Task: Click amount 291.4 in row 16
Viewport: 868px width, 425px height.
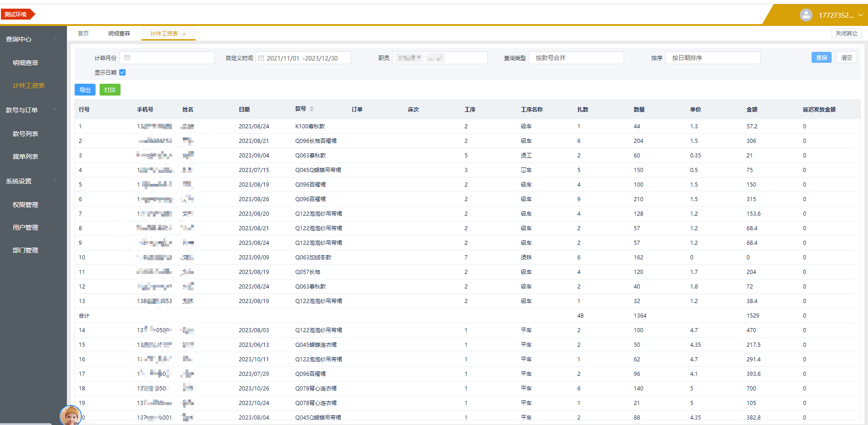Action: 753,359
